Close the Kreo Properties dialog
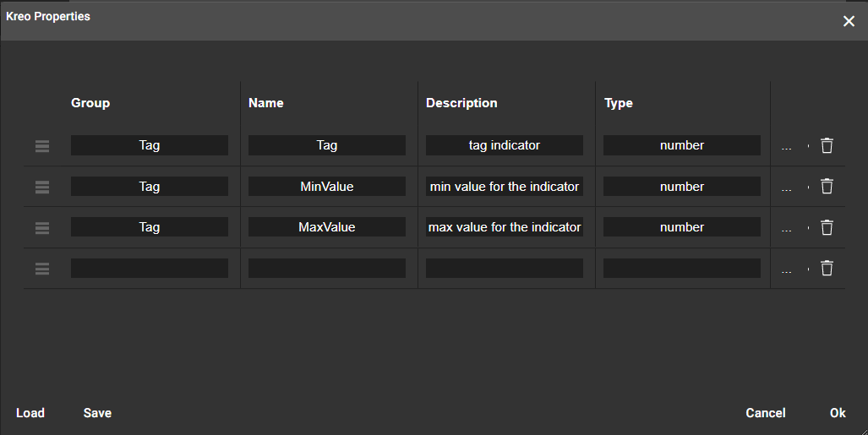This screenshot has width=868, height=435. [x=849, y=21]
